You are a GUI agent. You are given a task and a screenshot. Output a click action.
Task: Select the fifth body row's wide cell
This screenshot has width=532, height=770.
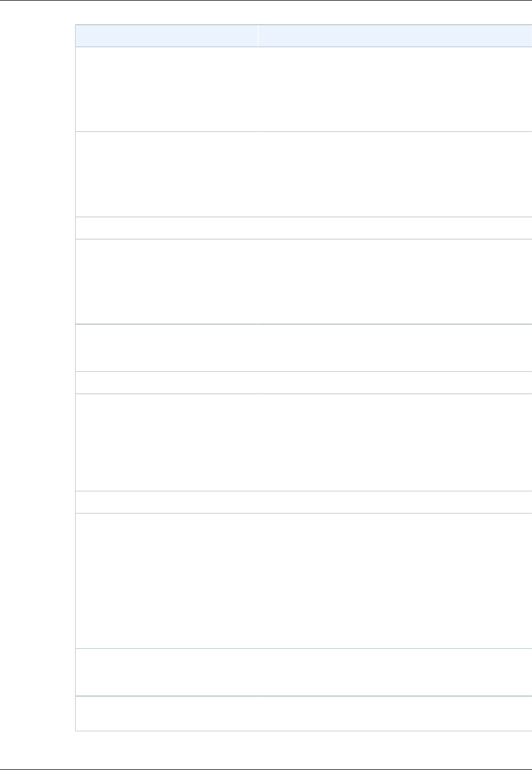395,348
